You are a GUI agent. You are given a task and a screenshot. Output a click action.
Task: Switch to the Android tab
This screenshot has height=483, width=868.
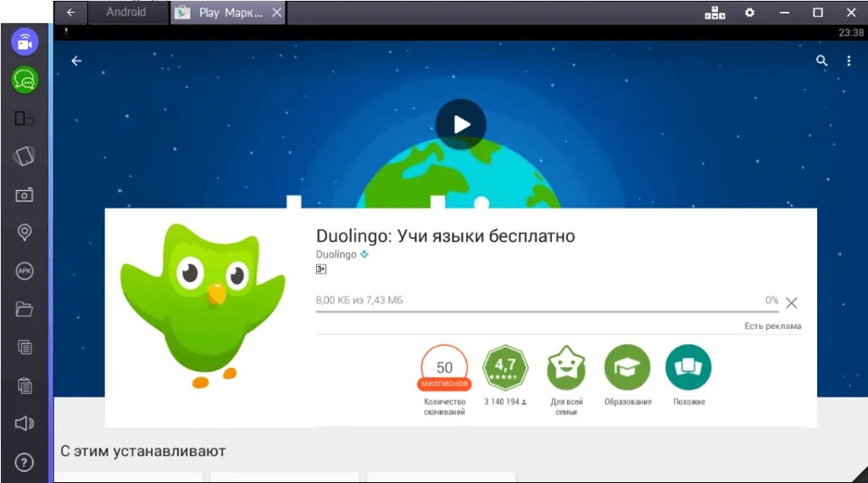point(126,12)
